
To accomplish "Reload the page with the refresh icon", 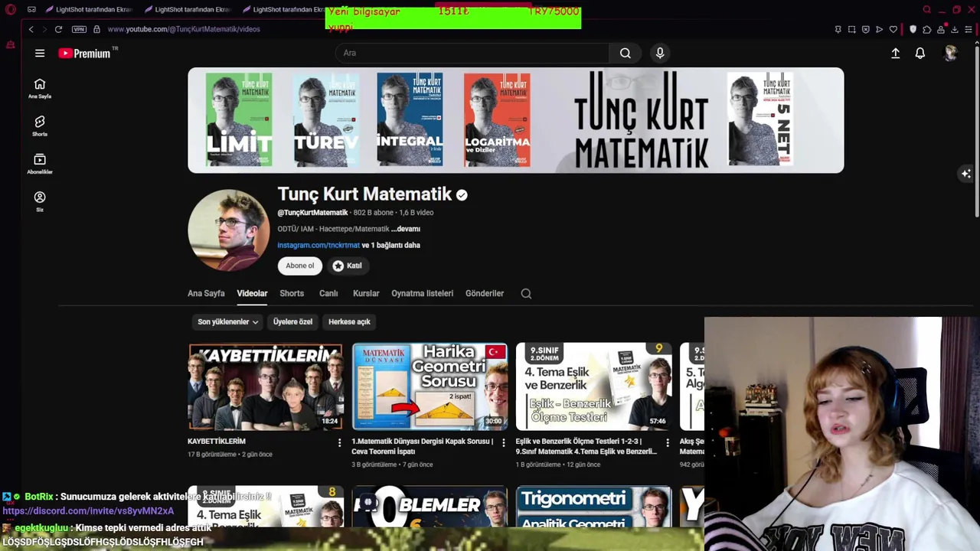I will click(x=58, y=29).
